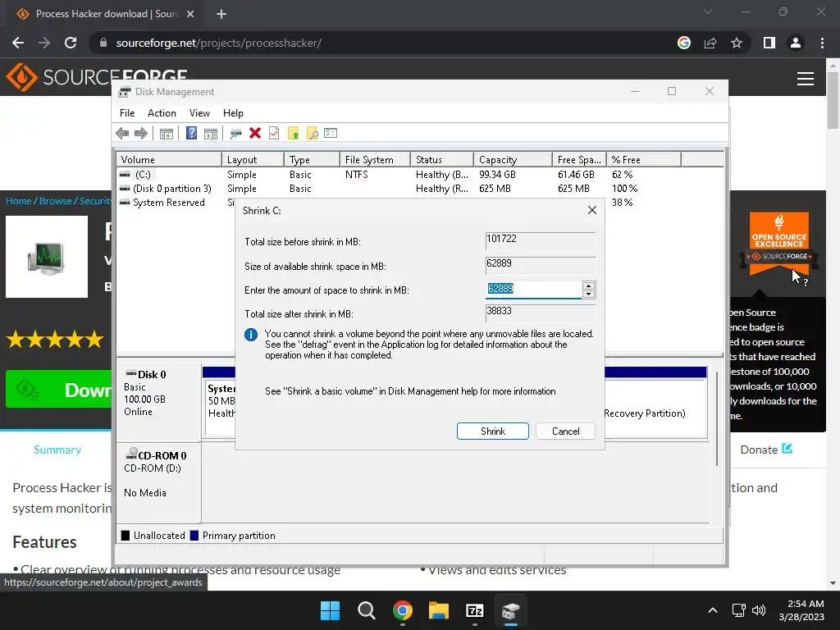Open Windows Search from the taskbar
The width and height of the screenshot is (840, 630).
367,610
